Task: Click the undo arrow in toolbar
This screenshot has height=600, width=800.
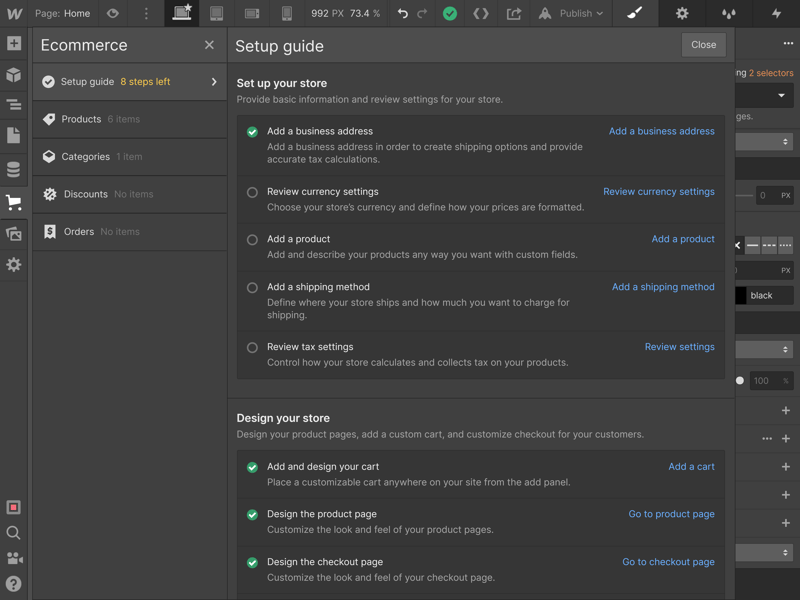Action: [403, 14]
